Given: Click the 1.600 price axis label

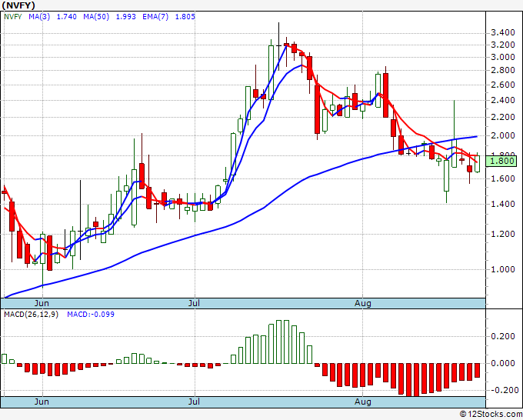Looking at the screenshot, I should (503, 178).
